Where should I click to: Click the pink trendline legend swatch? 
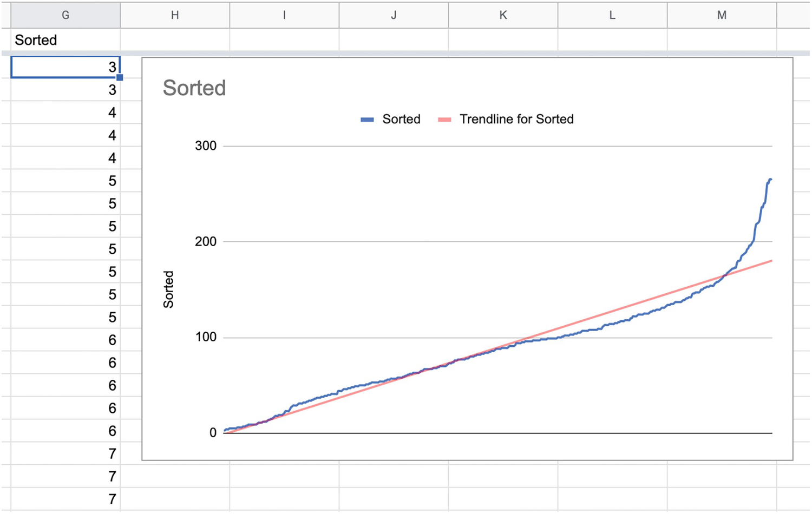coord(444,120)
